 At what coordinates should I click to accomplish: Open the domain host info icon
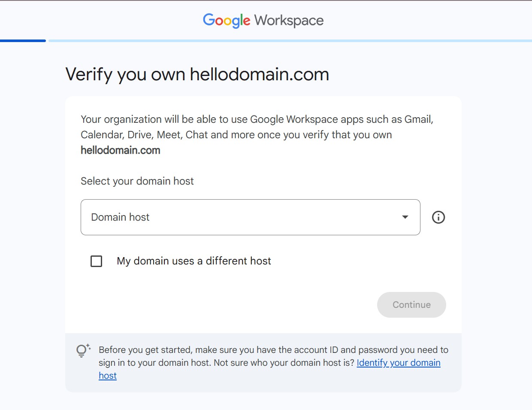[438, 217]
